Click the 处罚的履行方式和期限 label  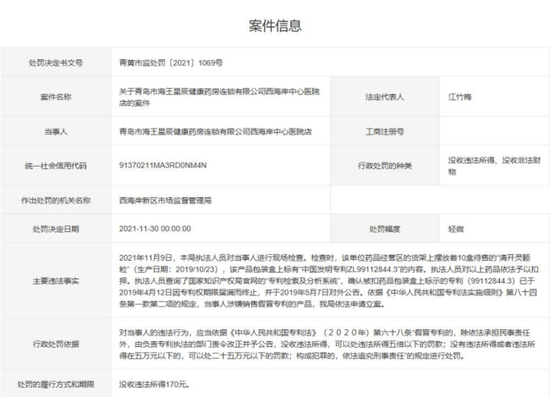56,384
